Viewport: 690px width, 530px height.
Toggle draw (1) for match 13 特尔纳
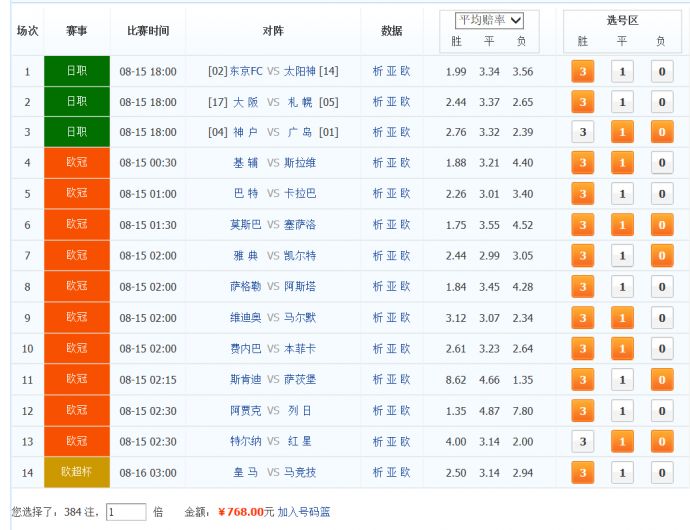point(622,442)
